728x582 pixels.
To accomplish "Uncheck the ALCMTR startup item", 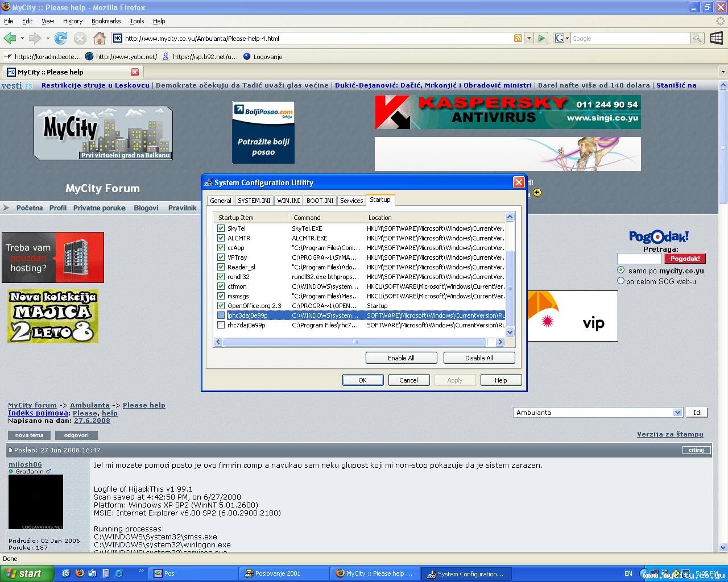I will [x=221, y=238].
